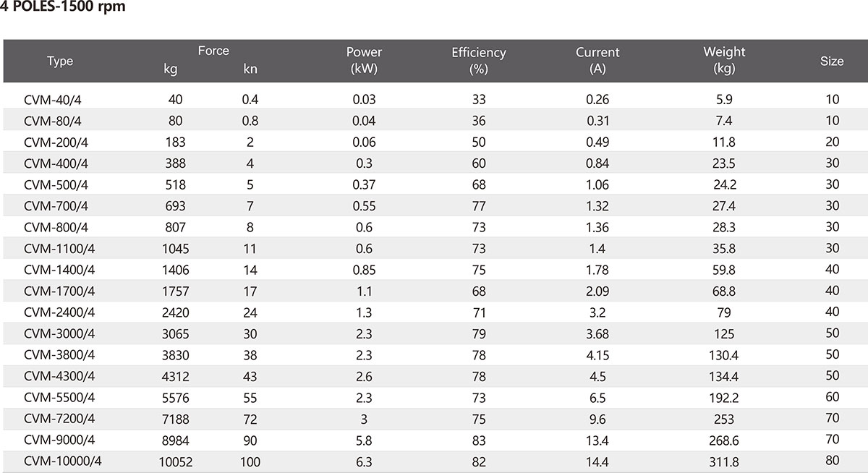Screen dimensions: 868x473
Task: Click the Current (A) header cell
Action: [597, 61]
